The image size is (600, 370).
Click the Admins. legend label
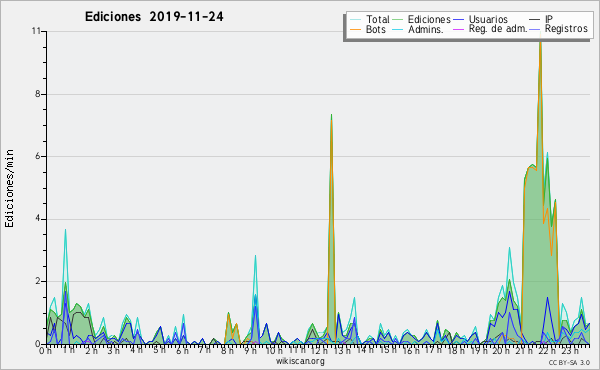pyautogui.click(x=426, y=29)
